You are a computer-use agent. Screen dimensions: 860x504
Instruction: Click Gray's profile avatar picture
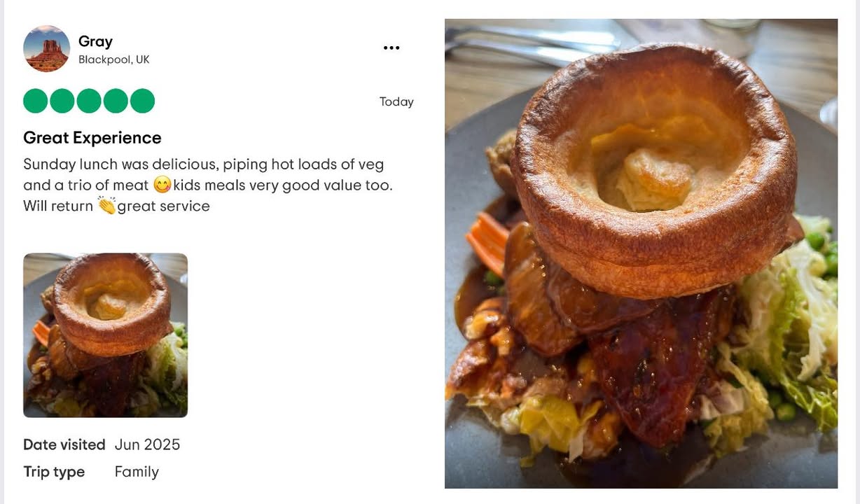click(46, 49)
